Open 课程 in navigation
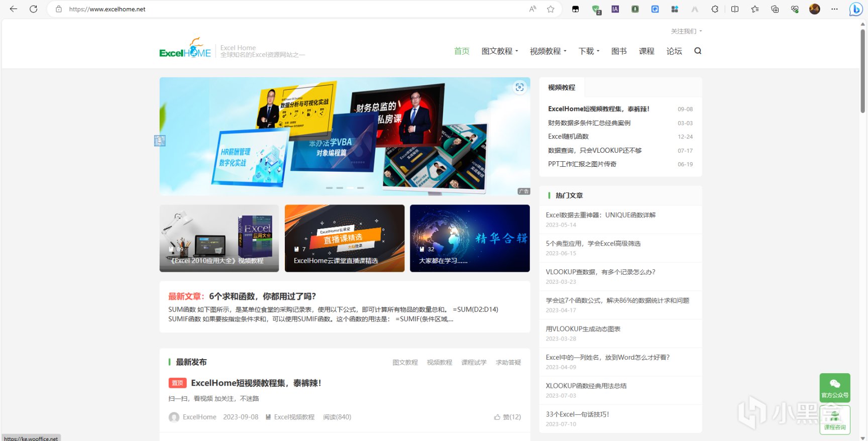Screen dimensions: 868x441 pos(646,51)
